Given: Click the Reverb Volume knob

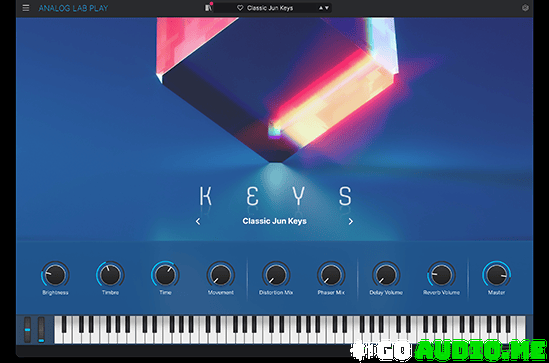Looking at the screenshot, I should [x=441, y=275].
